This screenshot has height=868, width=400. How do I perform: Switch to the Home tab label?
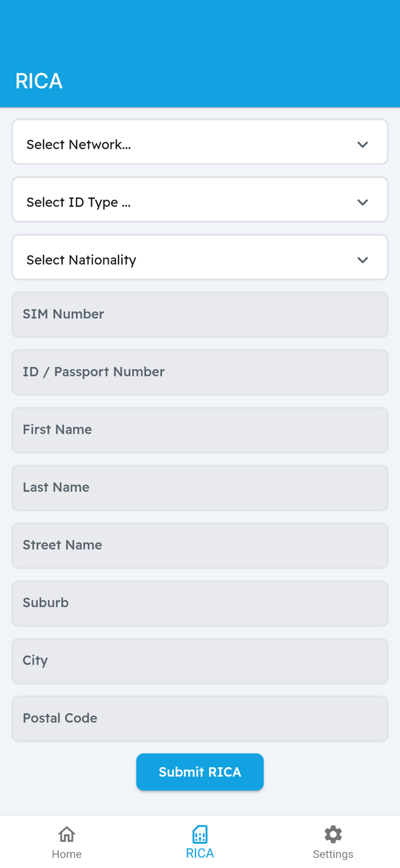click(x=66, y=854)
